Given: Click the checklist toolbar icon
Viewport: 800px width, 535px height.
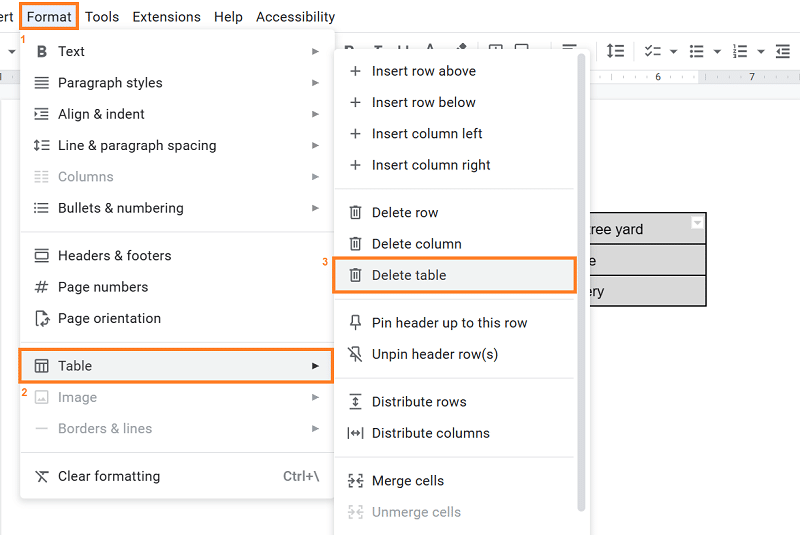Looking at the screenshot, I should click(653, 51).
